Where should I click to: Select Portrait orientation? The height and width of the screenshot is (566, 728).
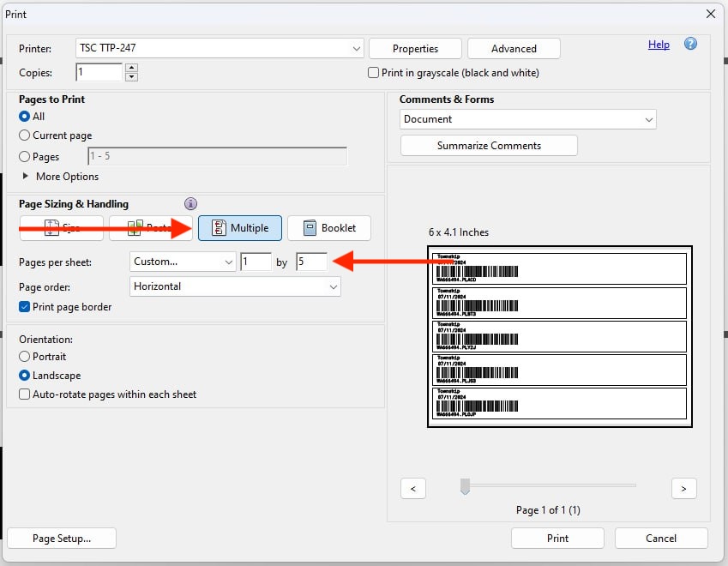24,357
